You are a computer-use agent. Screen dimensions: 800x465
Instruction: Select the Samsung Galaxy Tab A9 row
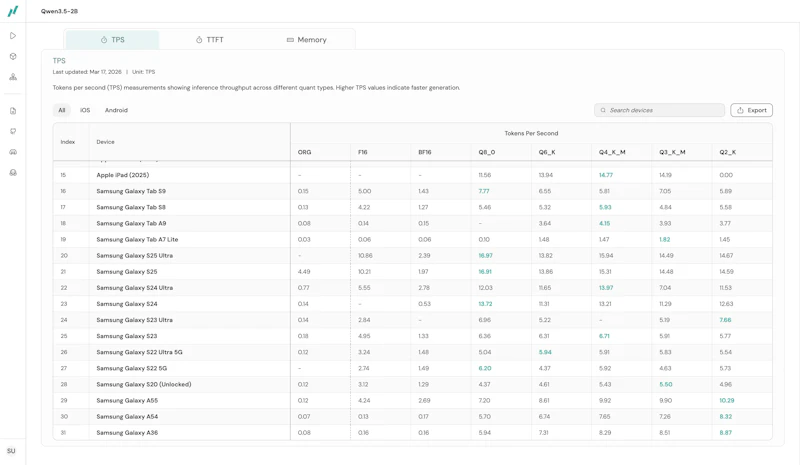pos(412,223)
